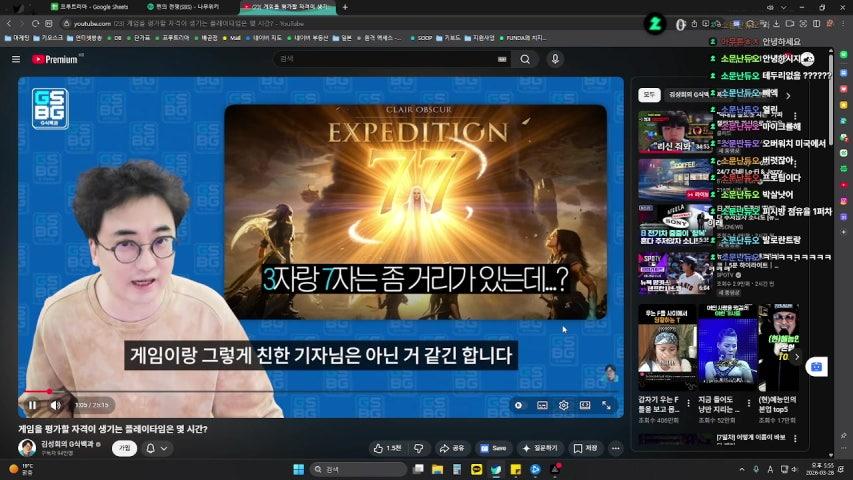Viewport: 853px width, 480px height.
Task: Toggle the subtitles/captions button
Action: click(x=542, y=405)
